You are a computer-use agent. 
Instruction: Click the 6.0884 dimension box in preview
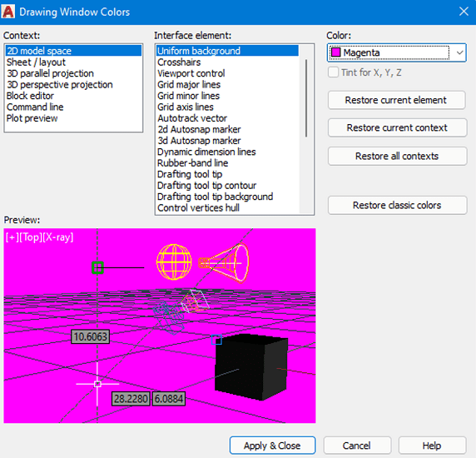pos(168,399)
